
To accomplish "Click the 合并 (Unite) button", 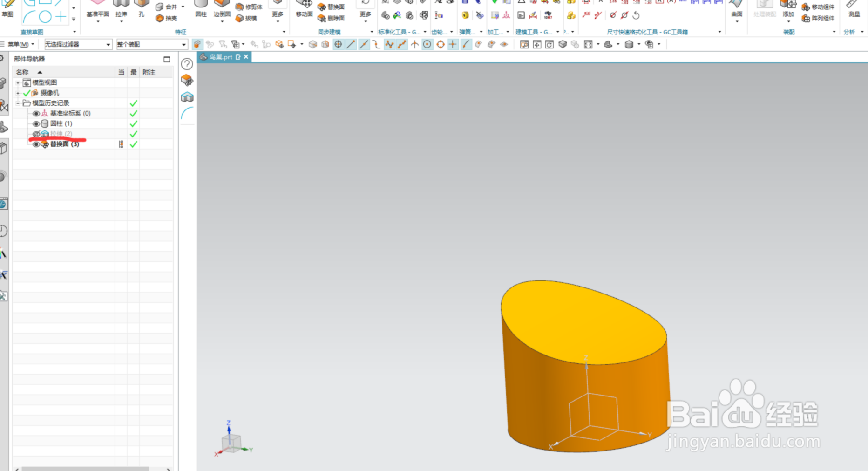I will point(167,7).
